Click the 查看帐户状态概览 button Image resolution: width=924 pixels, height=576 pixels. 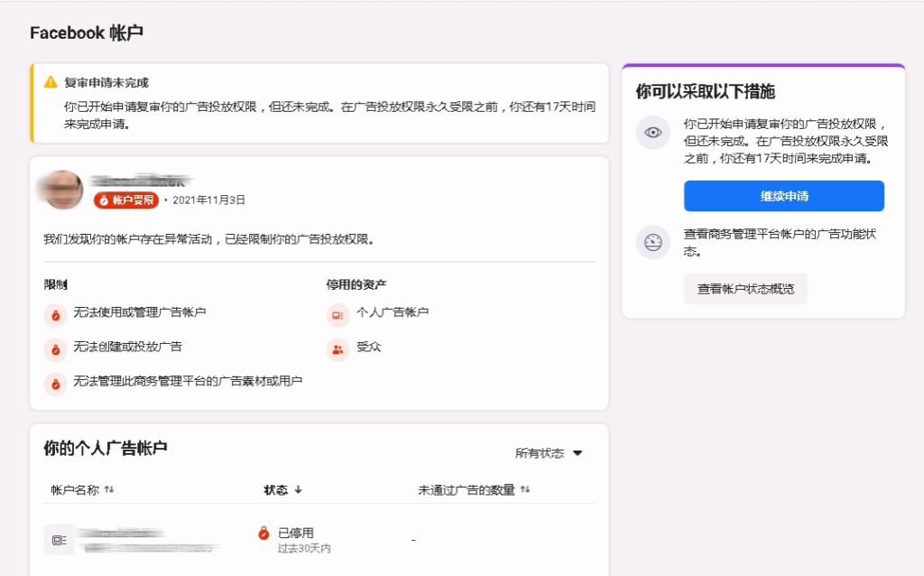point(745,289)
